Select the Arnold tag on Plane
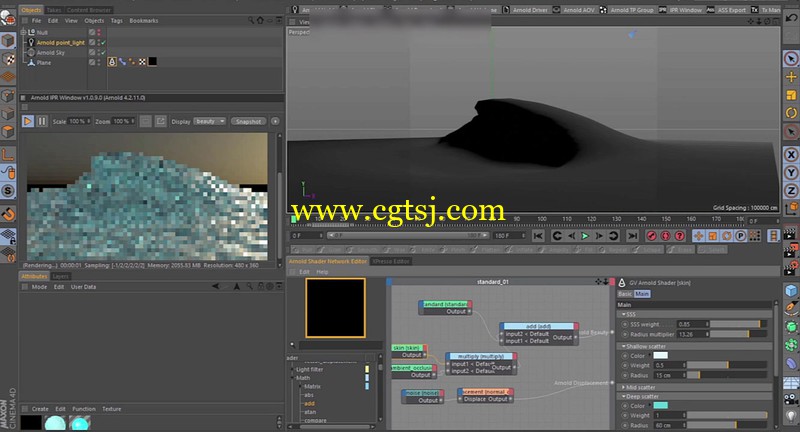This screenshot has width=800, height=432. pyautogui.click(x=112, y=62)
